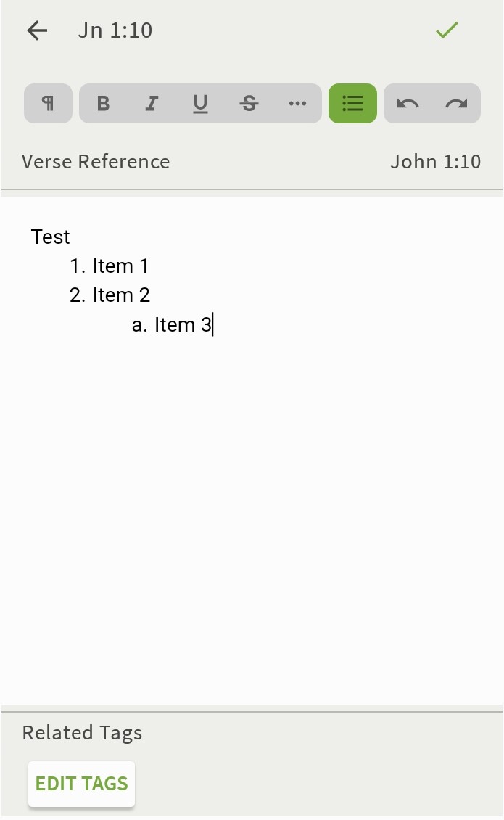Confirm note with the green checkmark
504x820 pixels.
click(x=447, y=30)
